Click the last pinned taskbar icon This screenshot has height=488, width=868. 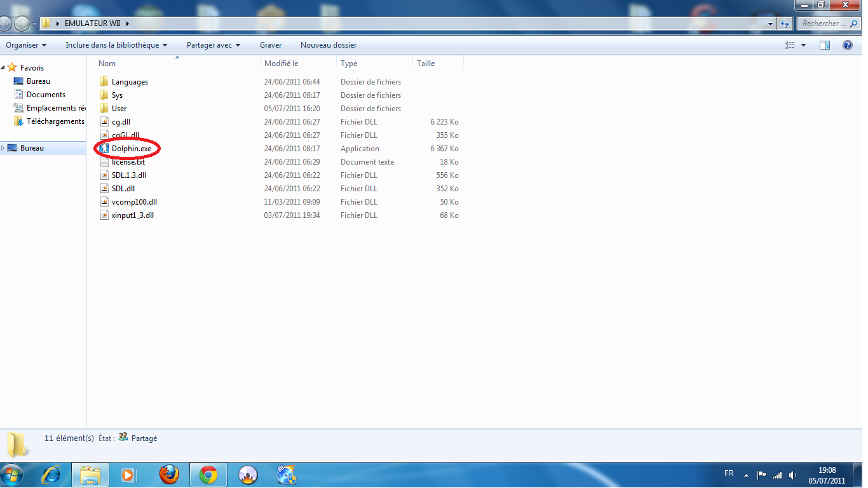287,475
